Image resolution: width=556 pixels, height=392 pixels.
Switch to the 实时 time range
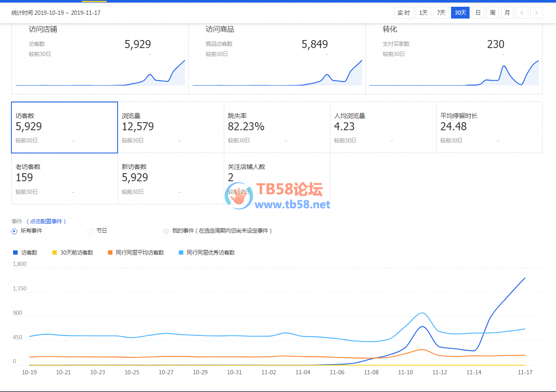click(403, 13)
